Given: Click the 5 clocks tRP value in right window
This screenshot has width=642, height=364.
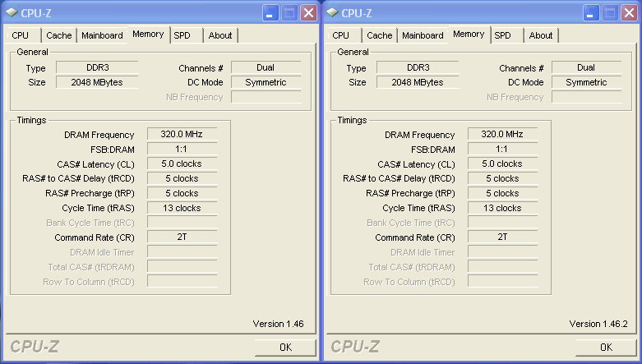Looking at the screenshot, I should click(x=502, y=193).
